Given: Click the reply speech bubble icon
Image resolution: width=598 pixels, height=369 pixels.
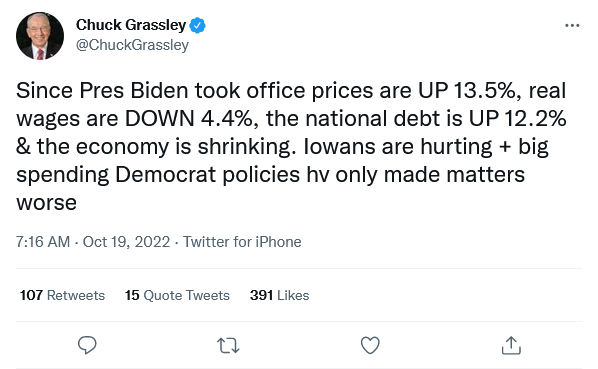Looking at the screenshot, I should [87, 345].
